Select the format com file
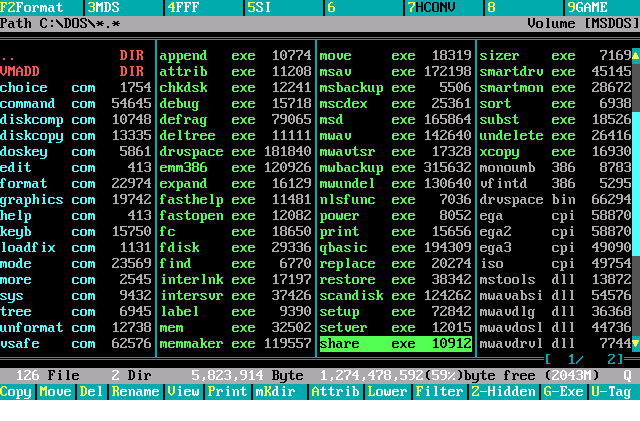 pyautogui.click(x=76, y=183)
